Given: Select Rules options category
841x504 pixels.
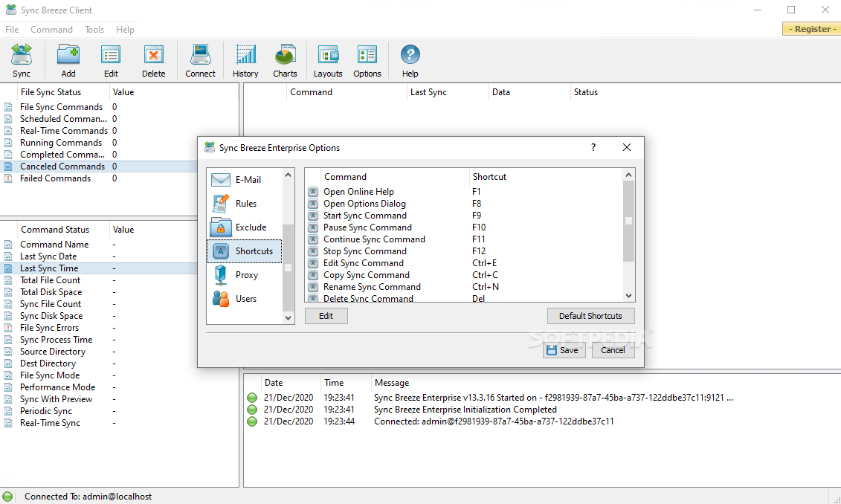Looking at the screenshot, I should [245, 204].
